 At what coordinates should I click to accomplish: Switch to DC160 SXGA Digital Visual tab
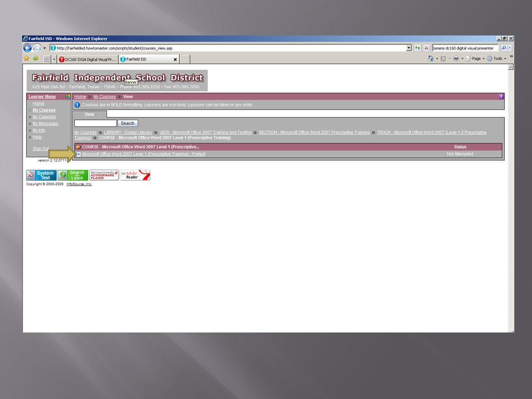pos(88,59)
